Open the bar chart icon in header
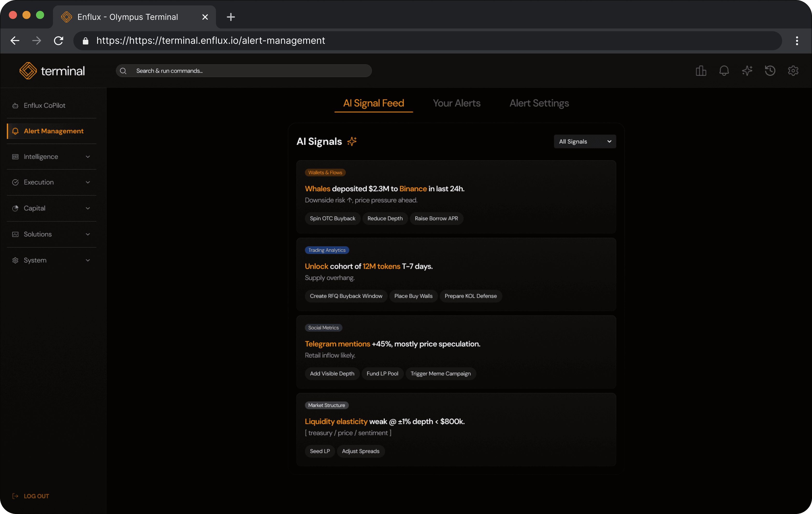 [x=701, y=71]
